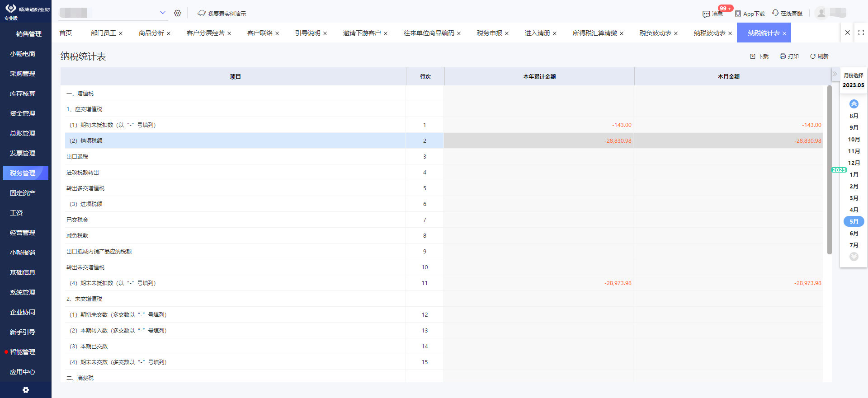Expand the company selector dropdown
Image resolution: width=868 pixels, height=398 pixels.
(163, 13)
